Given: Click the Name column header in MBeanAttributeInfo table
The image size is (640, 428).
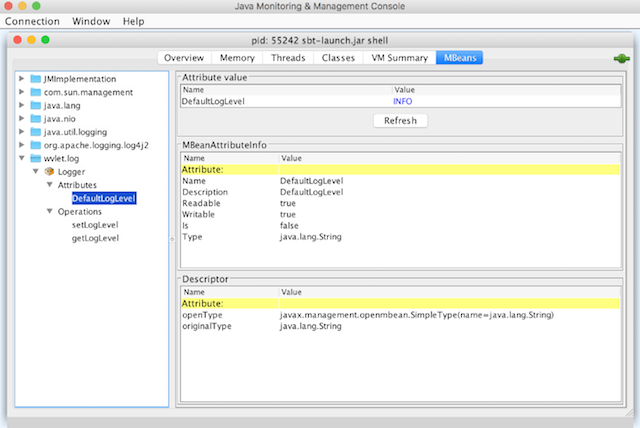Looking at the screenshot, I should click(230, 158).
